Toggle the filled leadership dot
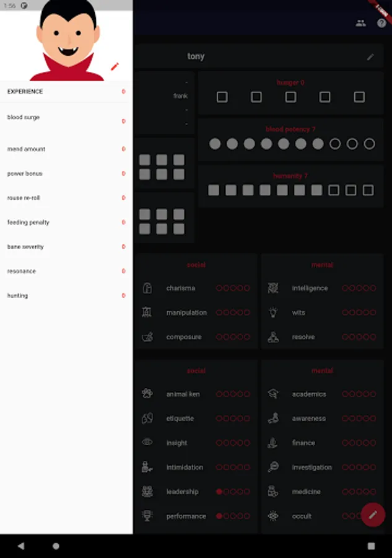 coord(219,492)
